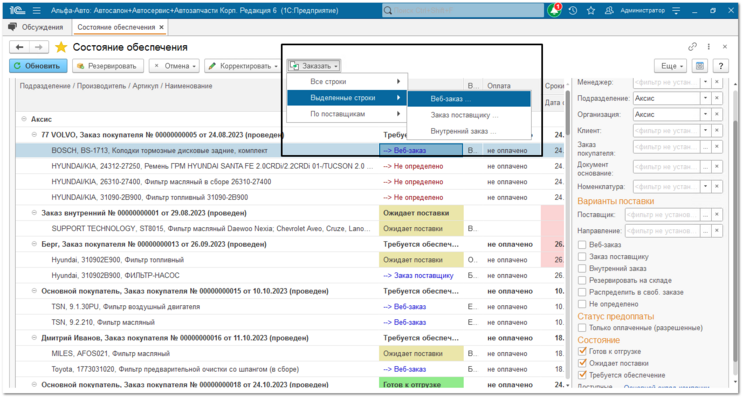Image resolution: width=743 pixels, height=398 pixels.
Task: Copy link with the chain icon
Action: 692,46
